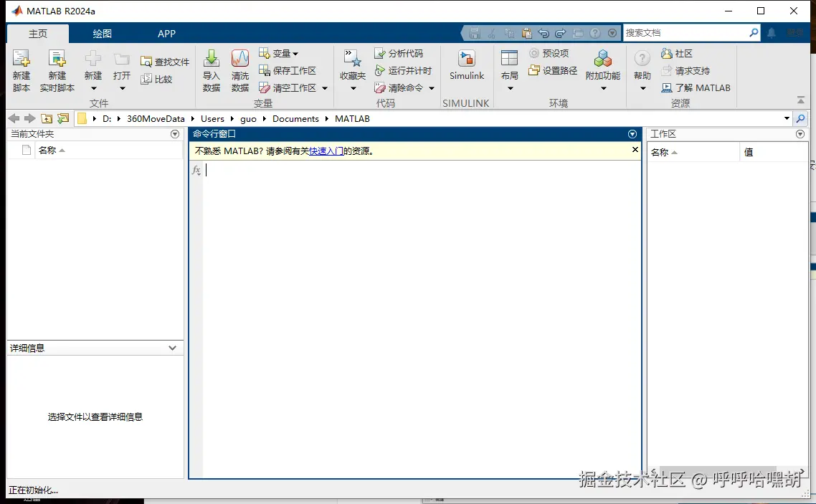
Task: Switch to the APP tab
Action: point(166,34)
